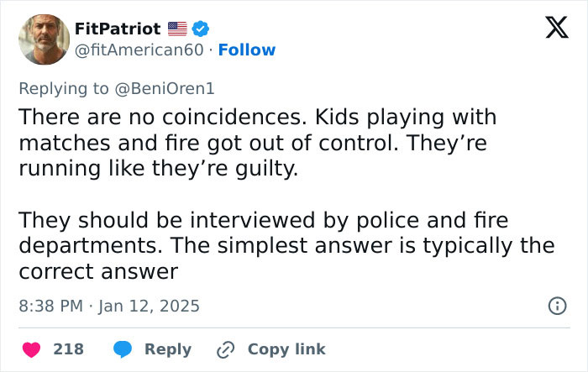Follow the fitAmerican60 account

click(x=246, y=50)
